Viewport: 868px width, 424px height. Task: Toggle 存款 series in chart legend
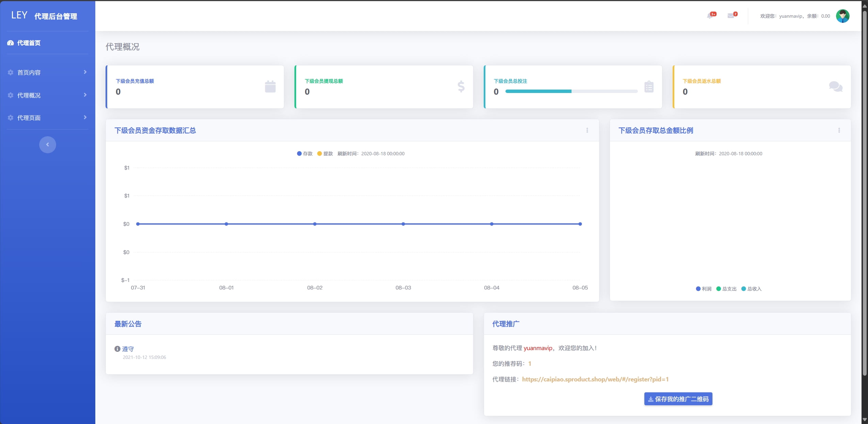[x=305, y=154]
